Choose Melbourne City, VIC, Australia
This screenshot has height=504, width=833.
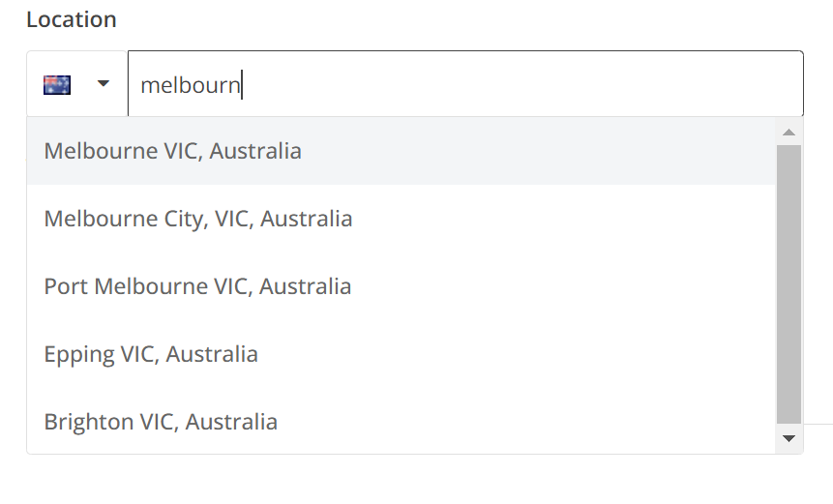(x=198, y=219)
